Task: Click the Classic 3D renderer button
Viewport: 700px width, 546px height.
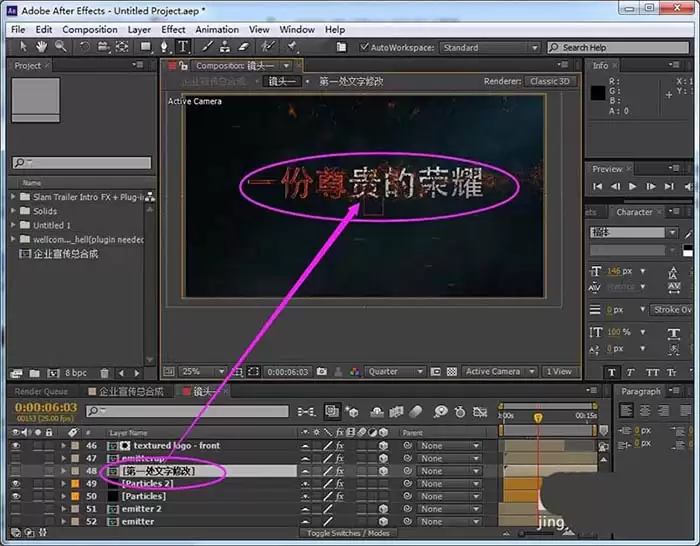Action: [550, 81]
